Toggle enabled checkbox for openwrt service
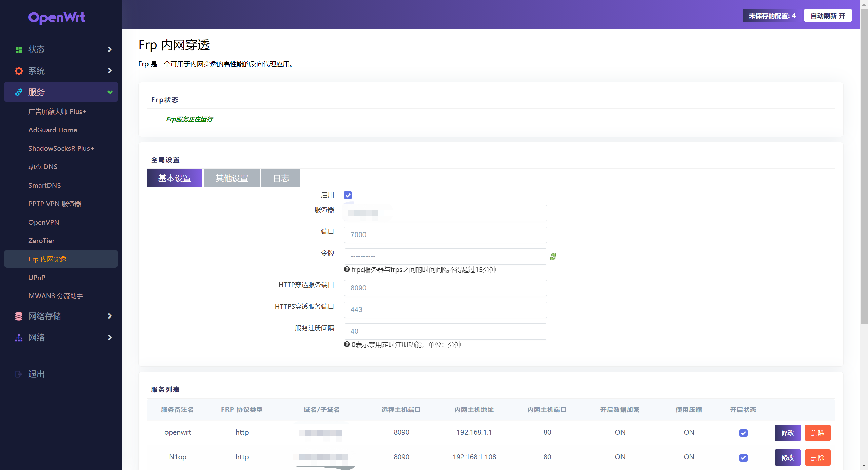This screenshot has height=470, width=868. click(743, 433)
